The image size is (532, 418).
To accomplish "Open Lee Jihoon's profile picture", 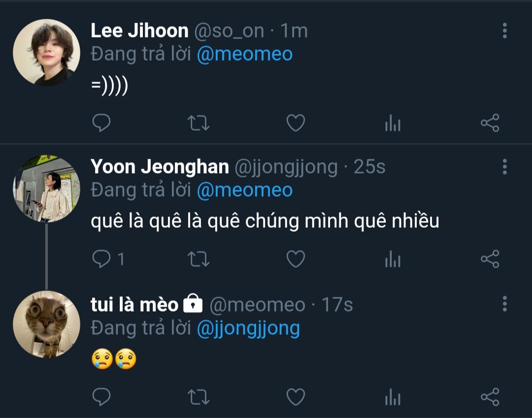I will [x=46, y=52].
